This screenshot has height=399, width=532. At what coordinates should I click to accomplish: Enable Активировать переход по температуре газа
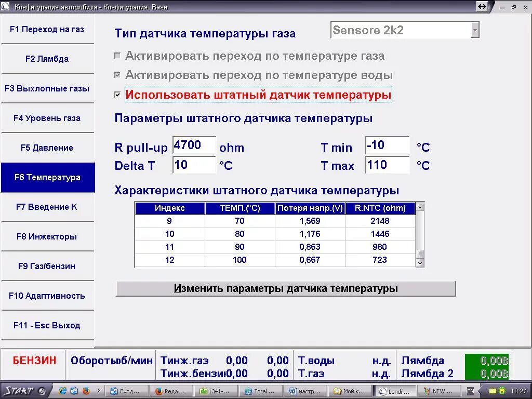point(118,55)
